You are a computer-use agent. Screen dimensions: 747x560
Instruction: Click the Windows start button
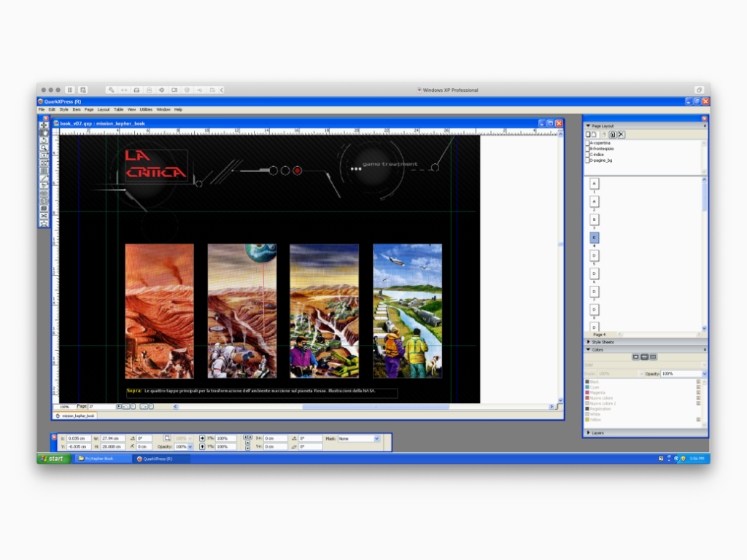coord(54,459)
